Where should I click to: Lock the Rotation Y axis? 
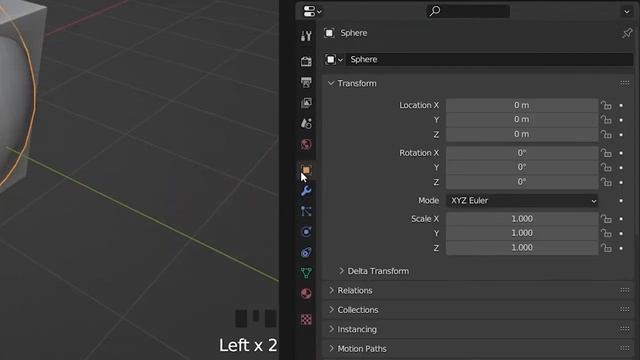tap(606, 167)
